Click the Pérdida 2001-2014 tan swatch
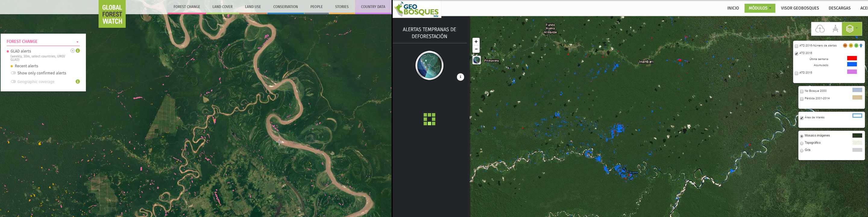This screenshot has height=217, width=868. click(857, 97)
